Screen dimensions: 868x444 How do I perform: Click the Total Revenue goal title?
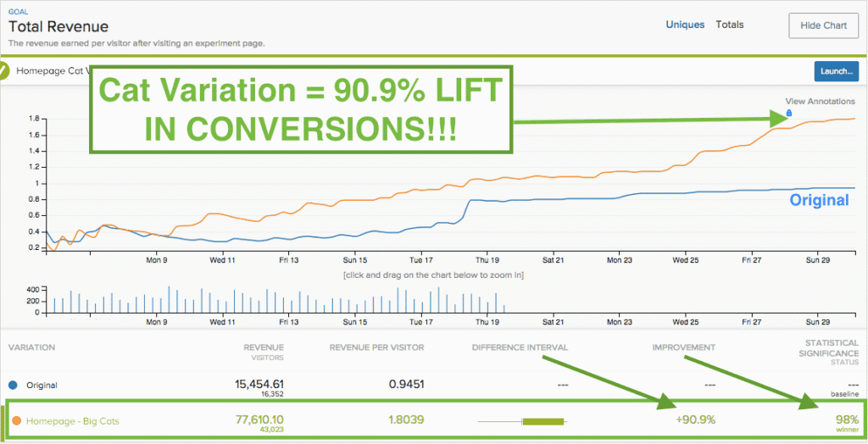pos(58,28)
